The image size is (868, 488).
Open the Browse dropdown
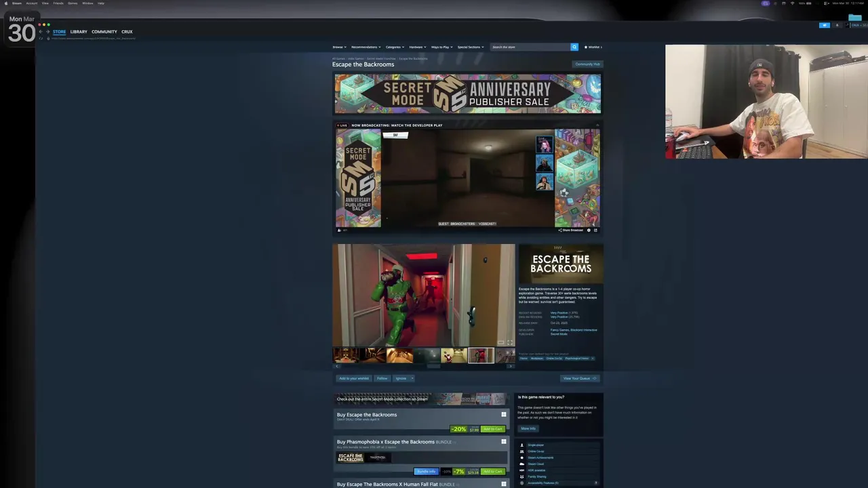[339, 47]
